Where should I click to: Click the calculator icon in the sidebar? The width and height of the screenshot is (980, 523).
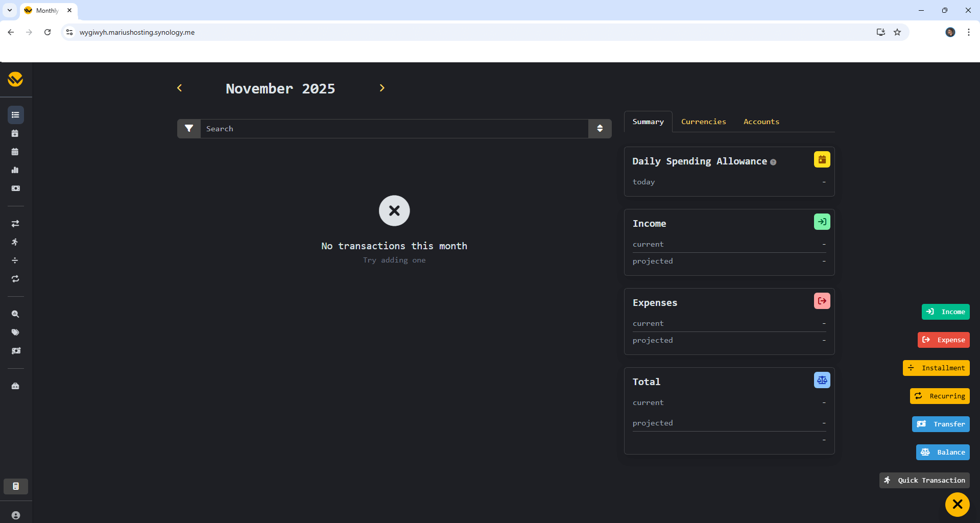click(16, 486)
